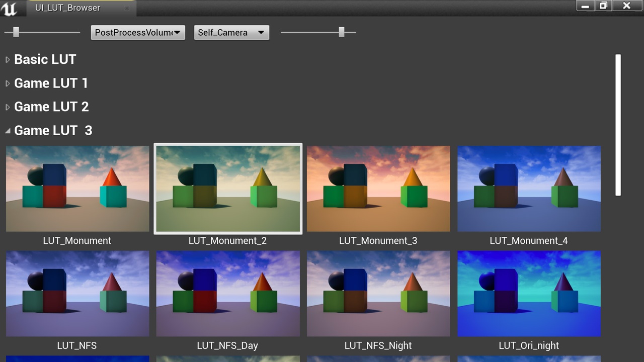Close the LUT browser window

(x=626, y=6)
